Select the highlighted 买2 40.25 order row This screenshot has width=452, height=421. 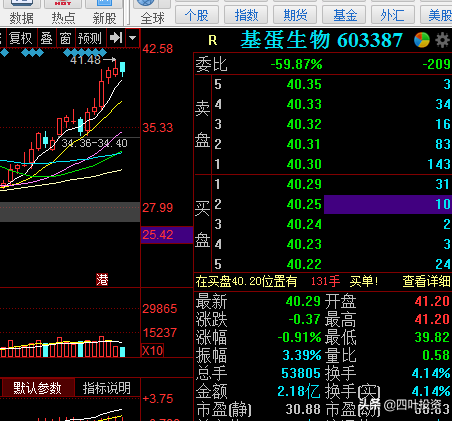323,204
